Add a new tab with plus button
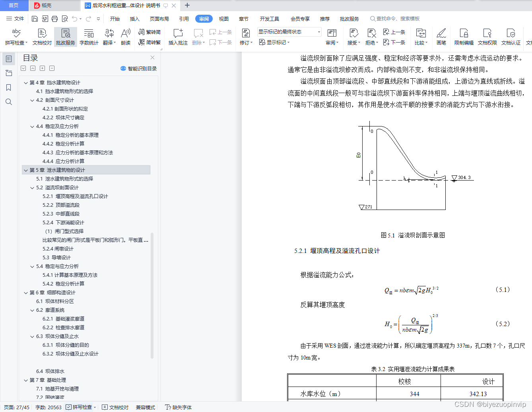Screen dimensions: 532x412 coord(187,6)
